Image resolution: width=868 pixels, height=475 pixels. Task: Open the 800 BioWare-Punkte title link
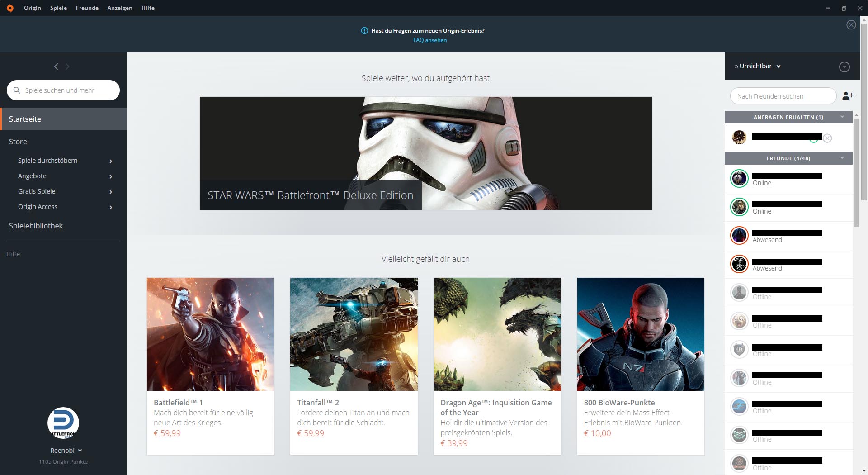click(619, 403)
